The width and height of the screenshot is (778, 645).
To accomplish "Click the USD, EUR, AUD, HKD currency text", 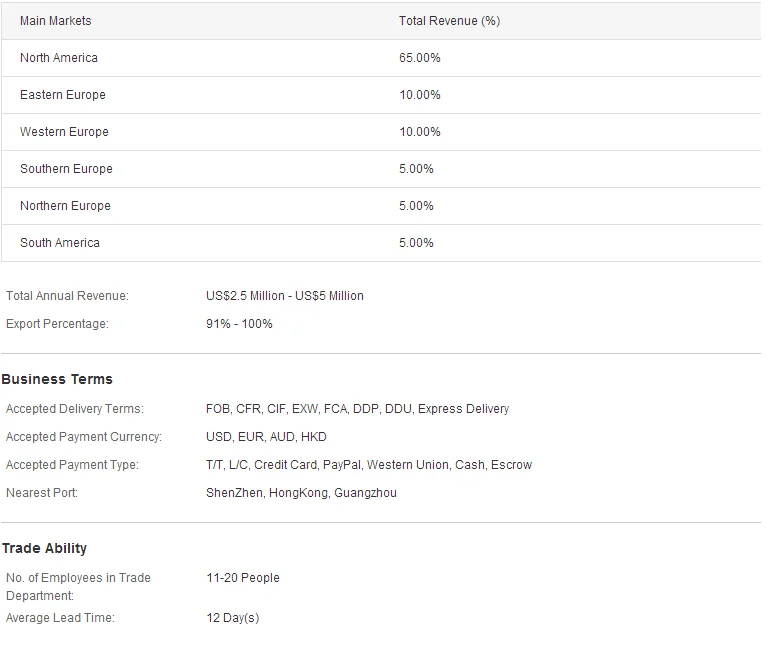I will tap(266, 437).
